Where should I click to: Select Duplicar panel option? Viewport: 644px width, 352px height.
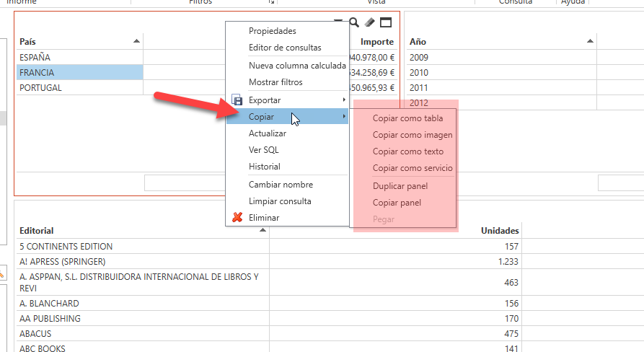[400, 186]
